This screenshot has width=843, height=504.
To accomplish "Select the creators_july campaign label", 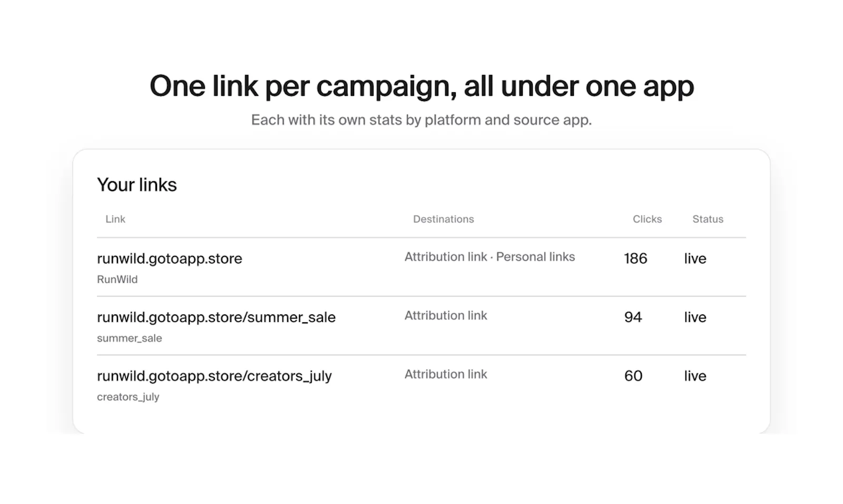I will [128, 397].
